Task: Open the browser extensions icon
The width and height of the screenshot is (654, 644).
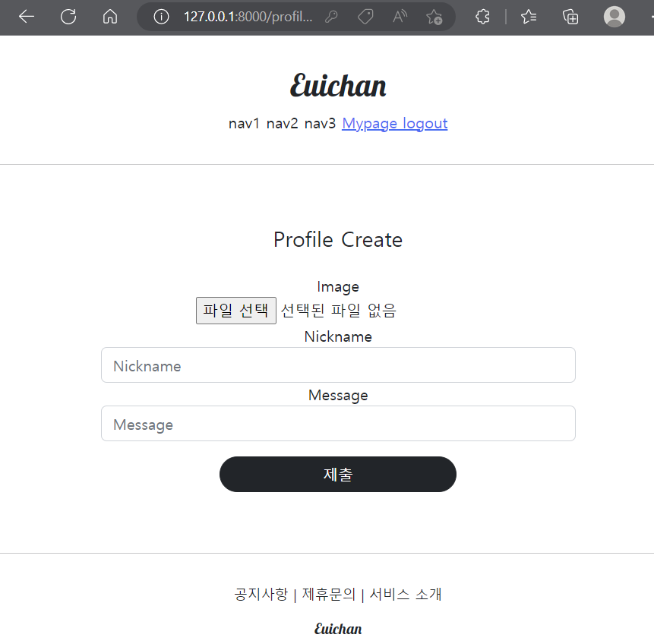Action: [482, 17]
